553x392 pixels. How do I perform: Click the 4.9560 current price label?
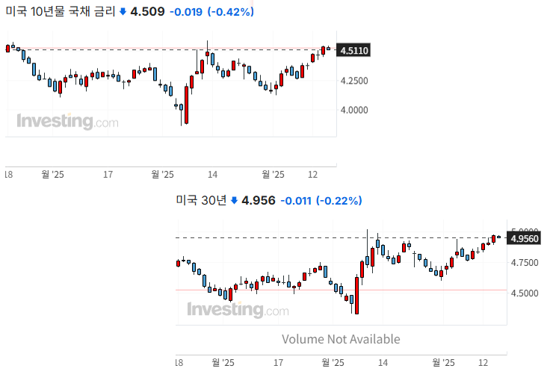tap(523, 239)
